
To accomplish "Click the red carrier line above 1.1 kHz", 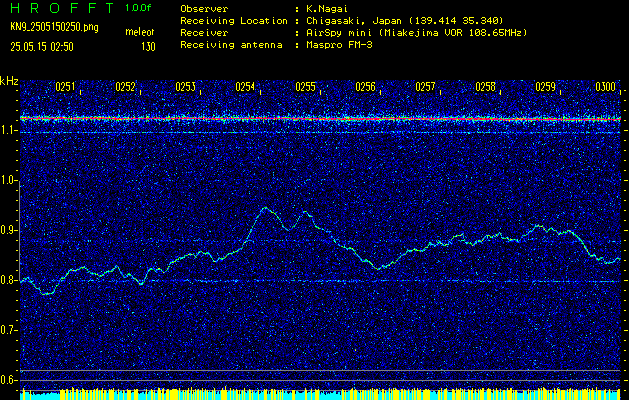I will pyautogui.click(x=320, y=119).
